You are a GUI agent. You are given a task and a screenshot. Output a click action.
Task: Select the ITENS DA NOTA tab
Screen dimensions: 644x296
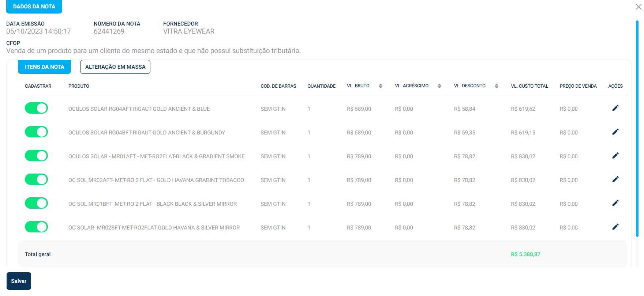pos(44,67)
